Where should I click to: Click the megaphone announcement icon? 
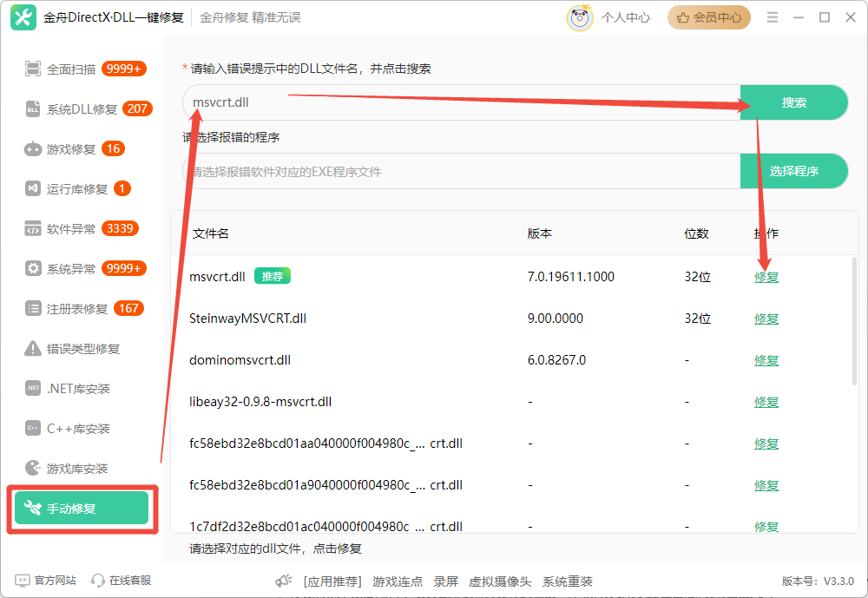284,581
